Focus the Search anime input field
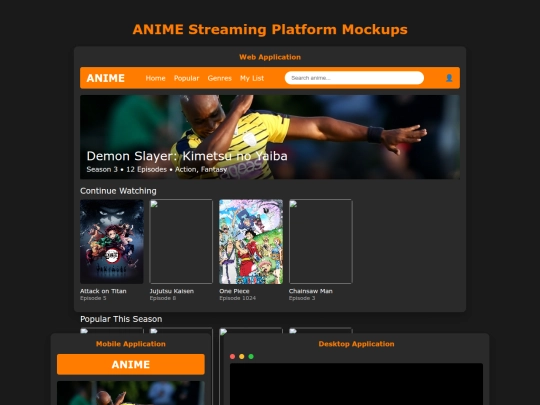 pos(354,78)
